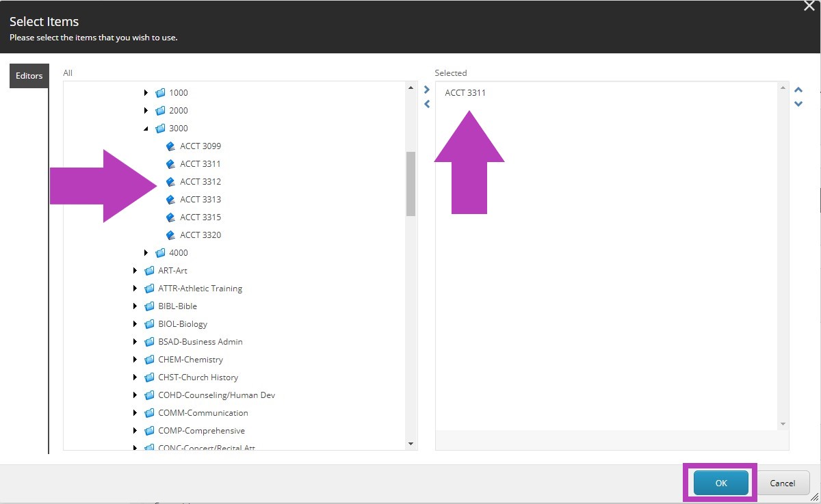Click the All tree scroll down arrow

pos(410,444)
